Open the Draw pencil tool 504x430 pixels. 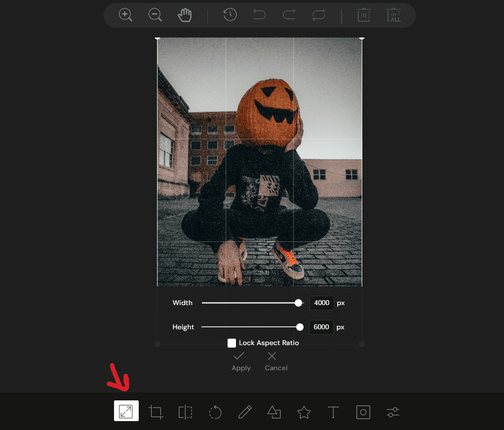tap(244, 412)
